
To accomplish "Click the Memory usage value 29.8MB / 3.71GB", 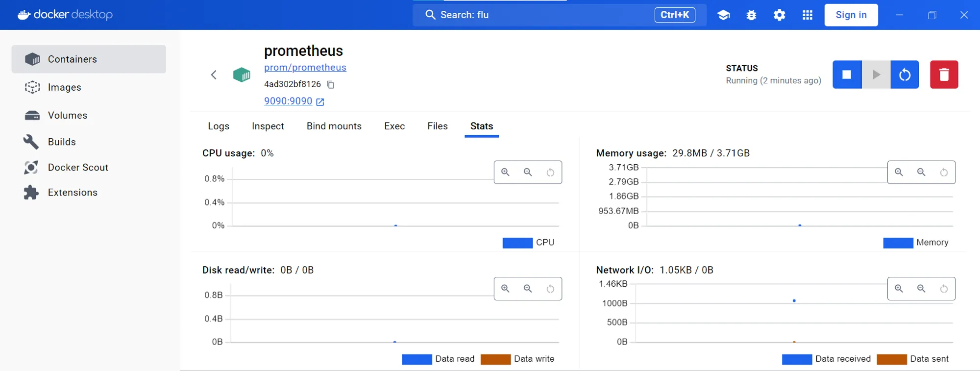I will click(711, 153).
